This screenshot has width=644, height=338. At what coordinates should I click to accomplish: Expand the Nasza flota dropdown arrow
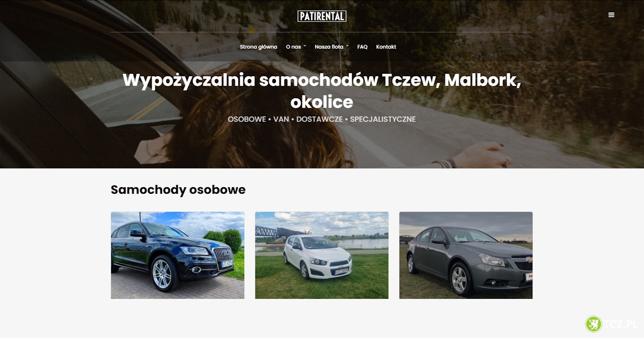tap(347, 46)
